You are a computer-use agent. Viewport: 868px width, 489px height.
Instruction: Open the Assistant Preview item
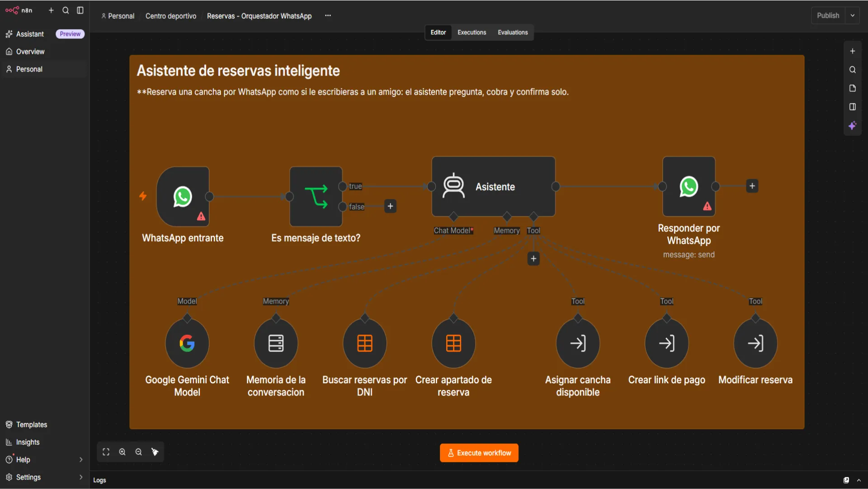(44, 34)
